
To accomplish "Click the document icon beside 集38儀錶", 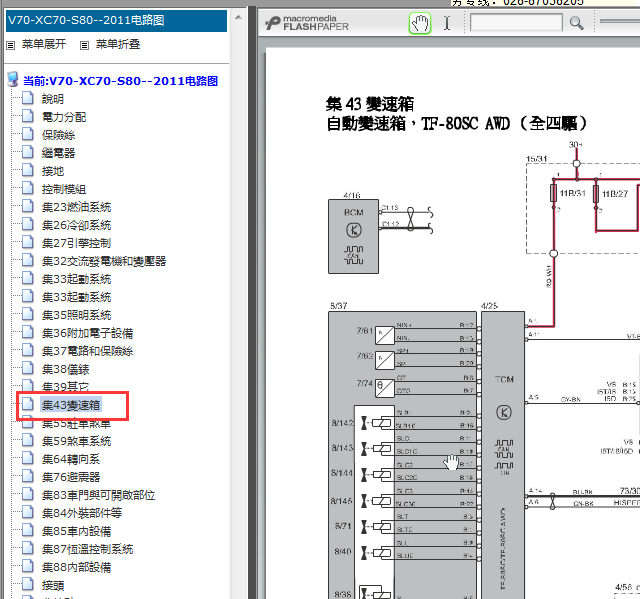I will (x=28, y=368).
